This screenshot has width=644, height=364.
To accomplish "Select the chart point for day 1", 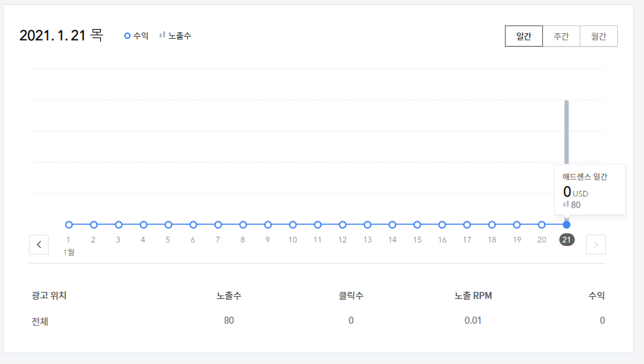I will 69,225.
